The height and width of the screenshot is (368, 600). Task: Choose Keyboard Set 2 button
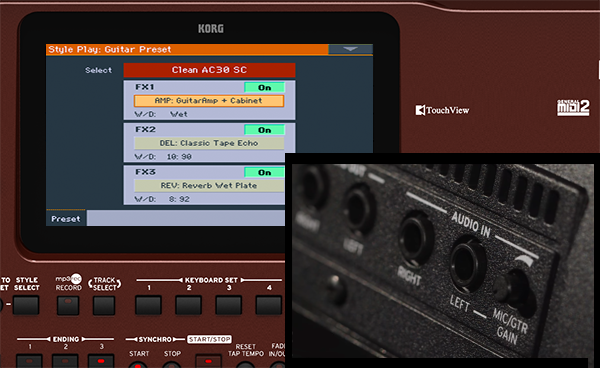tap(189, 305)
